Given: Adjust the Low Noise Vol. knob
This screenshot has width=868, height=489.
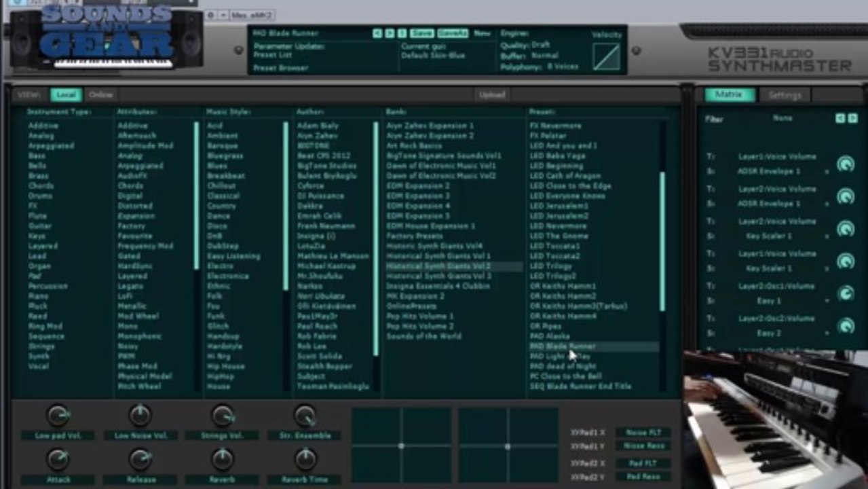Looking at the screenshot, I should click(x=140, y=414).
